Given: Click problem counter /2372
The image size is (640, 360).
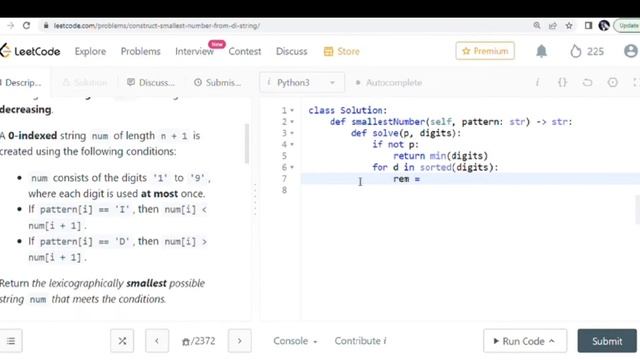Looking at the screenshot, I should (198, 341).
